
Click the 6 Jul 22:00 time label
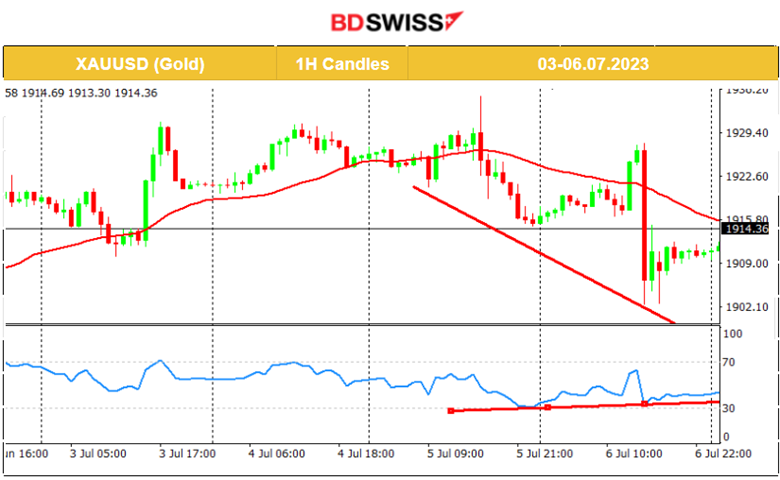click(723, 454)
